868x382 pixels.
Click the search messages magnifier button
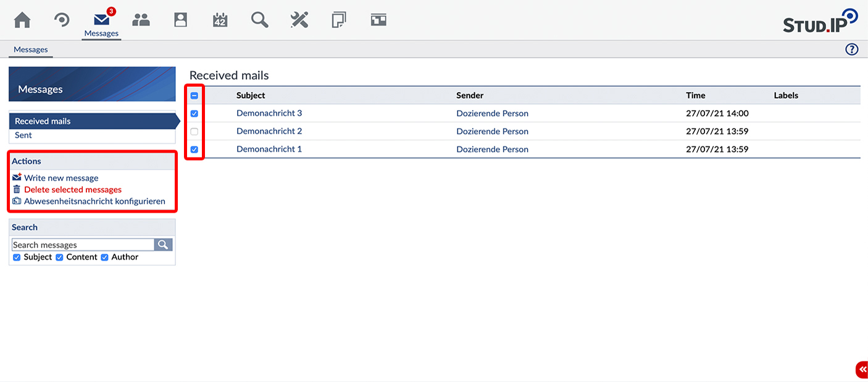click(163, 245)
